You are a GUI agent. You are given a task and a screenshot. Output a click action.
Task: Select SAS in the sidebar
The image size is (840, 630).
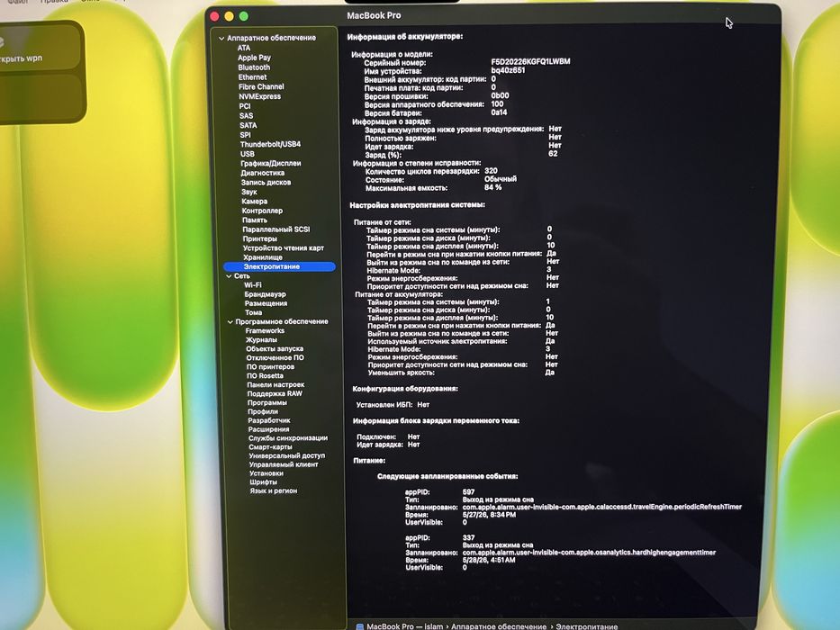246,116
